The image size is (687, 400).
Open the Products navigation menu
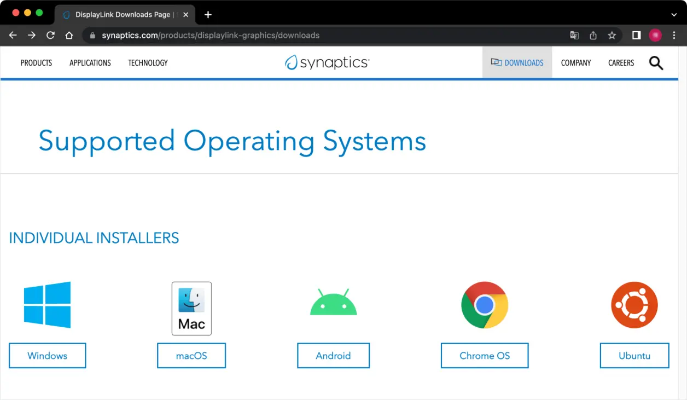pos(36,63)
